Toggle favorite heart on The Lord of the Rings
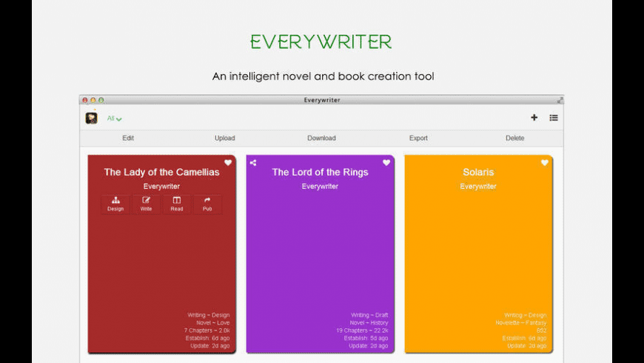Image resolution: width=644 pixels, height=363 pixels. point(386,163)
